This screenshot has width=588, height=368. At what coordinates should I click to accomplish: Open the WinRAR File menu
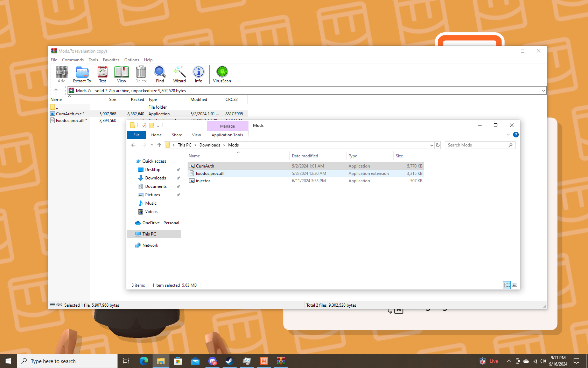[x=54, y=60]
